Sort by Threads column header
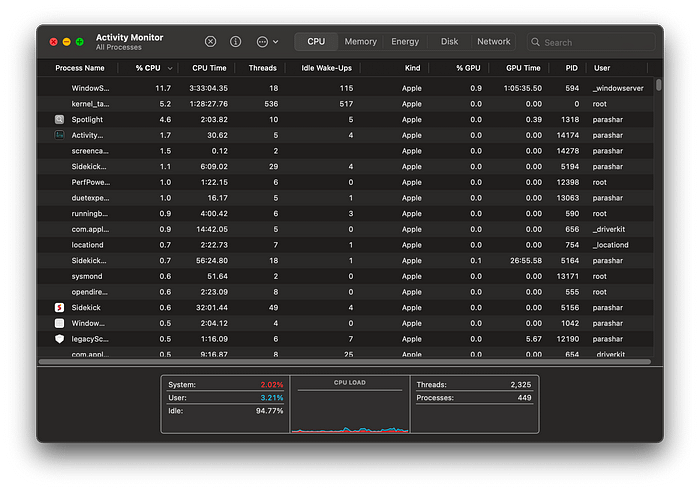700x491 pixels. coord(262,68)
